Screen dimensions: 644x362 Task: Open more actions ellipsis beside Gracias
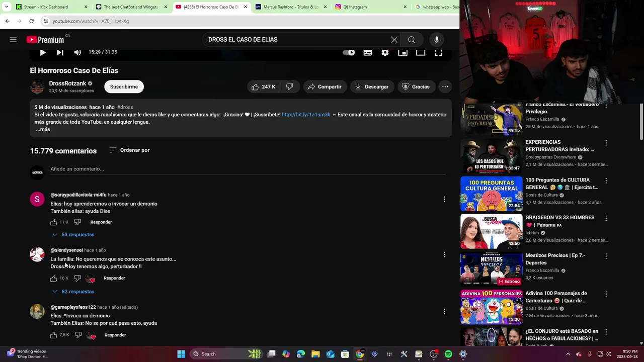(445, 87)
